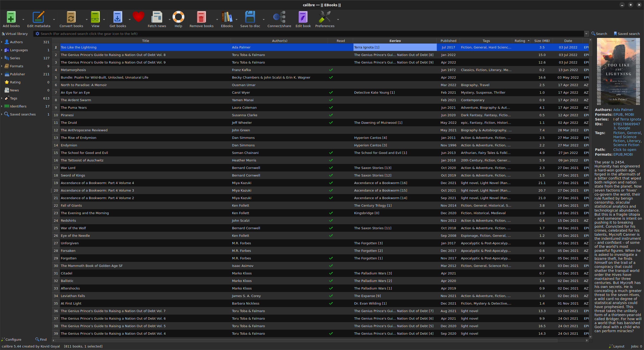Click Convert books icon
This screenshot has height=350, width=644.
71,17
